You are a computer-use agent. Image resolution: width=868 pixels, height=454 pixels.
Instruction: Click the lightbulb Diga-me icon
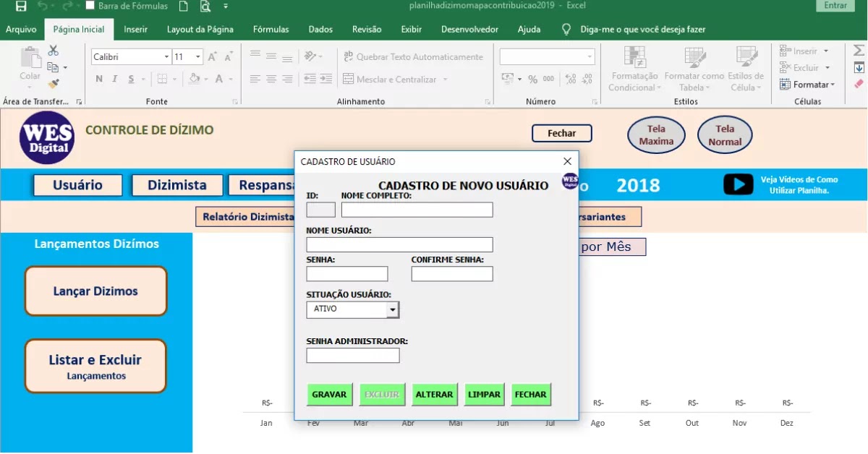click(568, 30)
